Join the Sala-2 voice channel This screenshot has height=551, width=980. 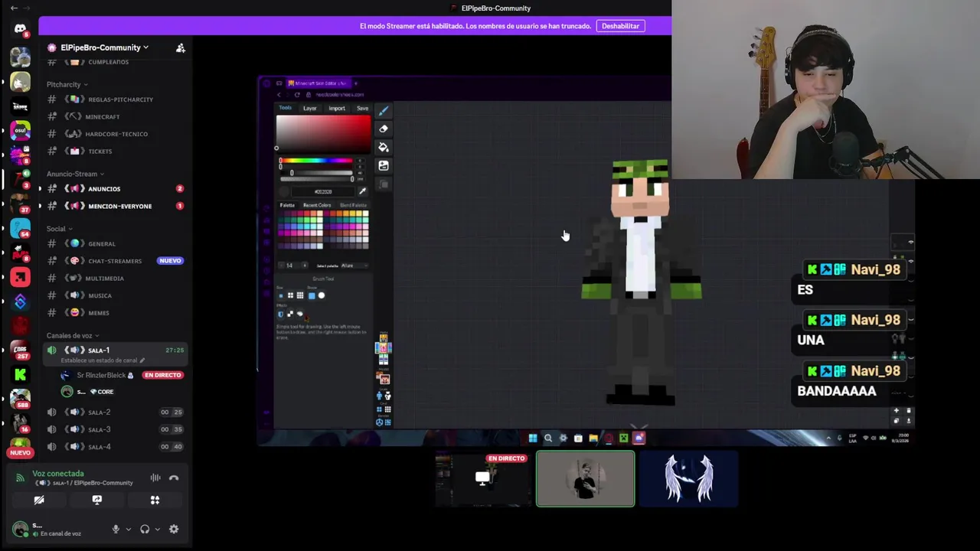[x=115, y=412]
